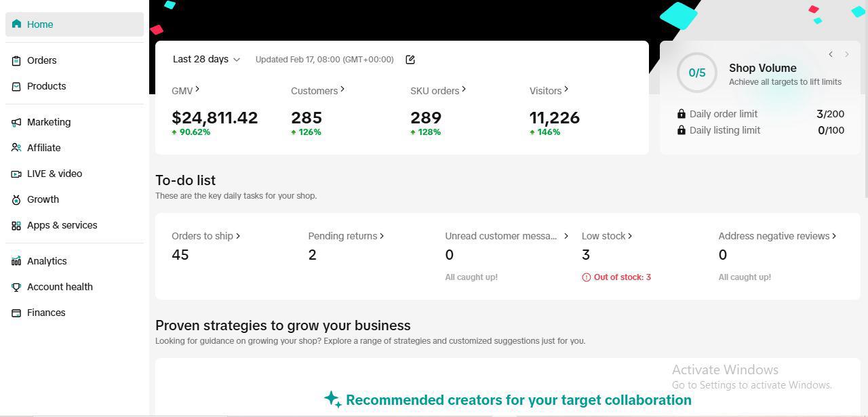Click the 0/100 daily listing limit value
The width and height of the screenshot is (868, 417).
(x=831, y=130)
